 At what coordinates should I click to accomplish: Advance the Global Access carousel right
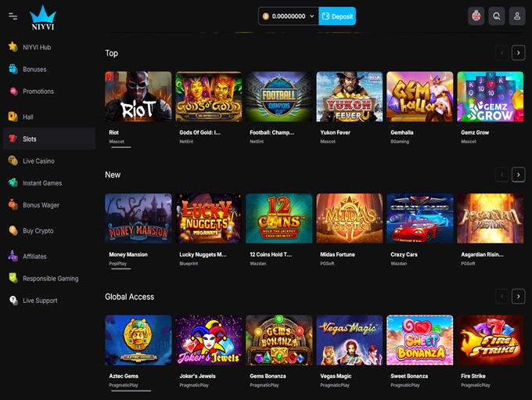[x=518, y=297]
